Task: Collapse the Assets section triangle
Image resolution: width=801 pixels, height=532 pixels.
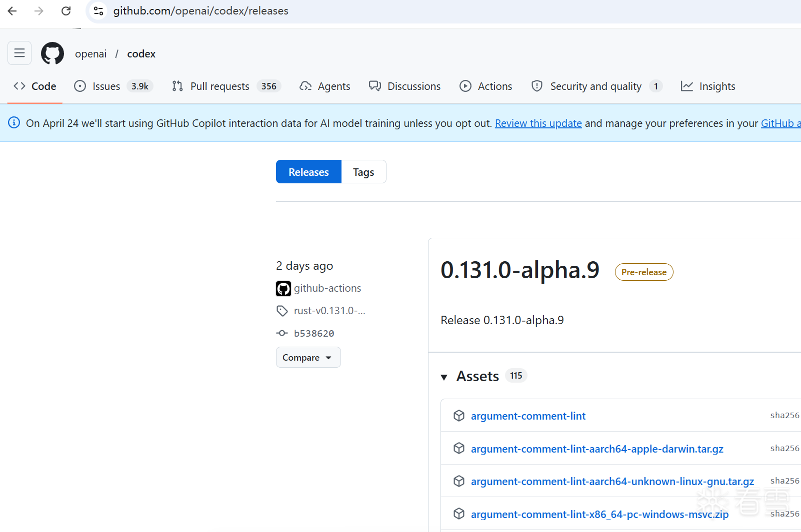Action: pos(444,377)
